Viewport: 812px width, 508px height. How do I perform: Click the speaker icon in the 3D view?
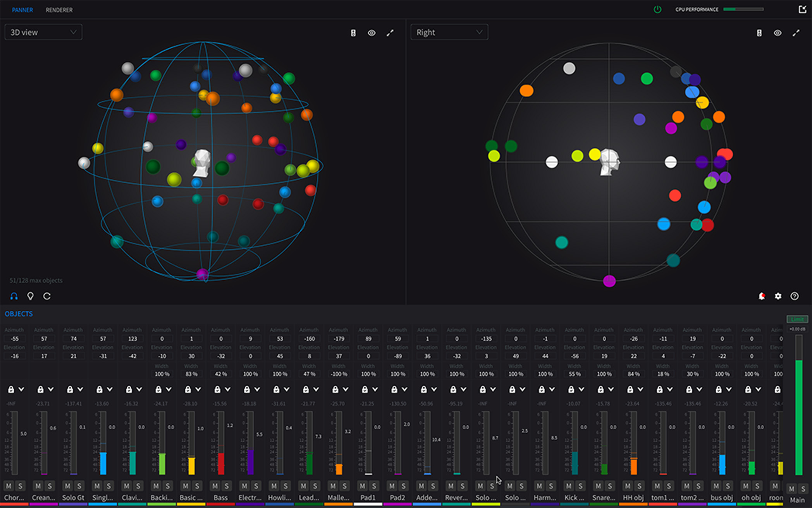click(353, 33)
